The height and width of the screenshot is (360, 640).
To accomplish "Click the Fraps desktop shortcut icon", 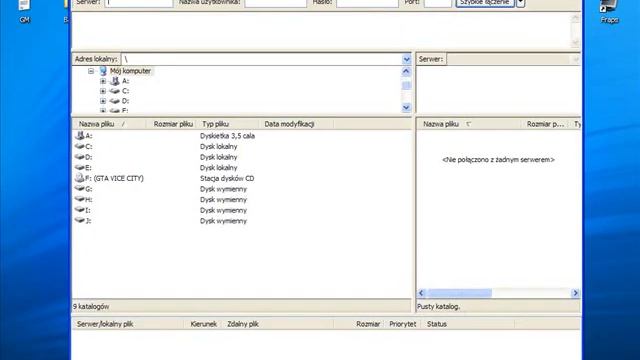I will click(x=609, y=7).
